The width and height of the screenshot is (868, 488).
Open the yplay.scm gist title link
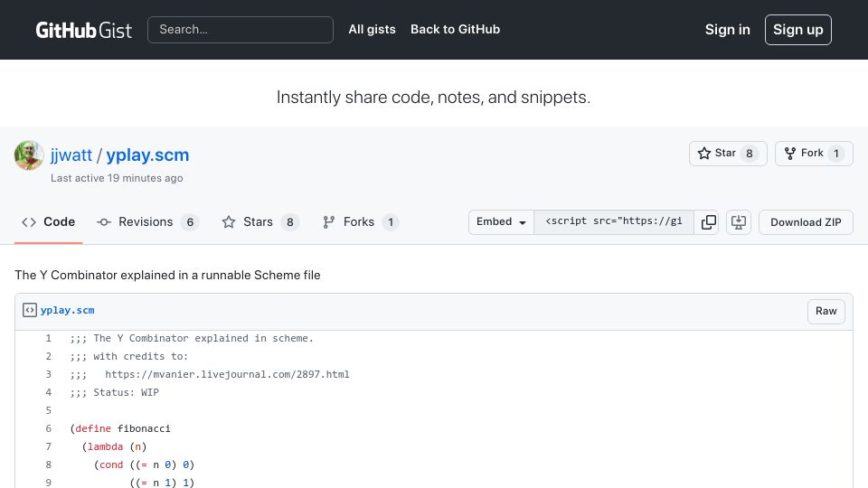coord(147,155)
